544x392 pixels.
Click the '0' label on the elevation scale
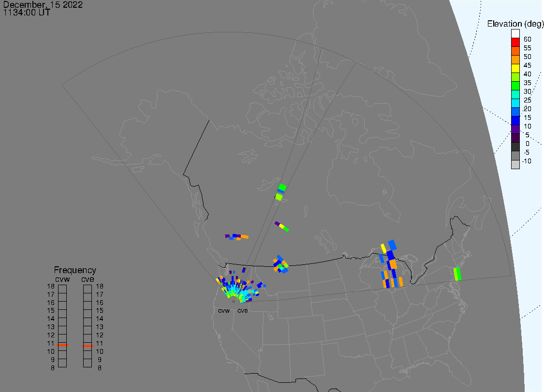coord(528,144)
